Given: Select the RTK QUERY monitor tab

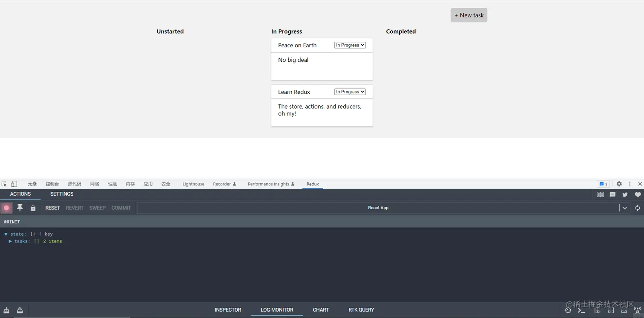Looking at the screenshot, I should pyautogui.click(x=361, y=310).
